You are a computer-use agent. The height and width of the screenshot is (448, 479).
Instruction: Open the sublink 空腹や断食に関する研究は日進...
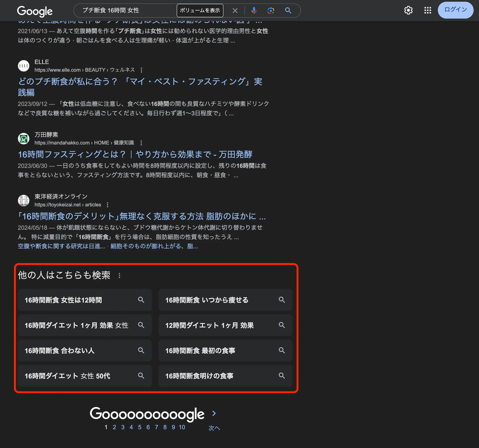coord(61,246)
